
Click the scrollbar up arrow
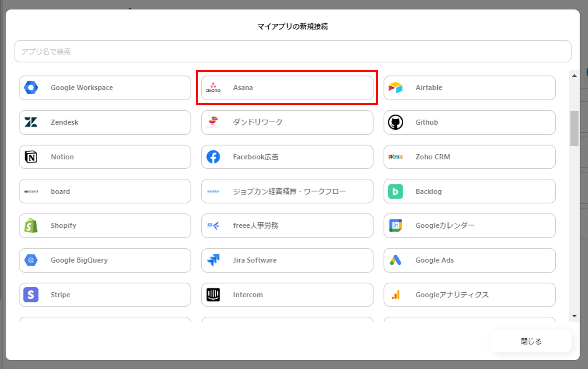[574, 76]
